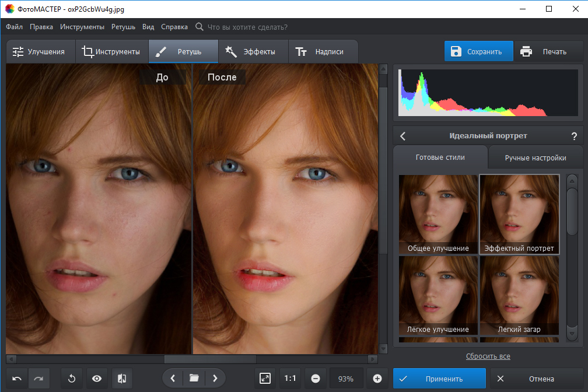This screenshot has height=392, width=588.
Task: Select the Легкий загар style thumbnail
Action: [519, 295]
